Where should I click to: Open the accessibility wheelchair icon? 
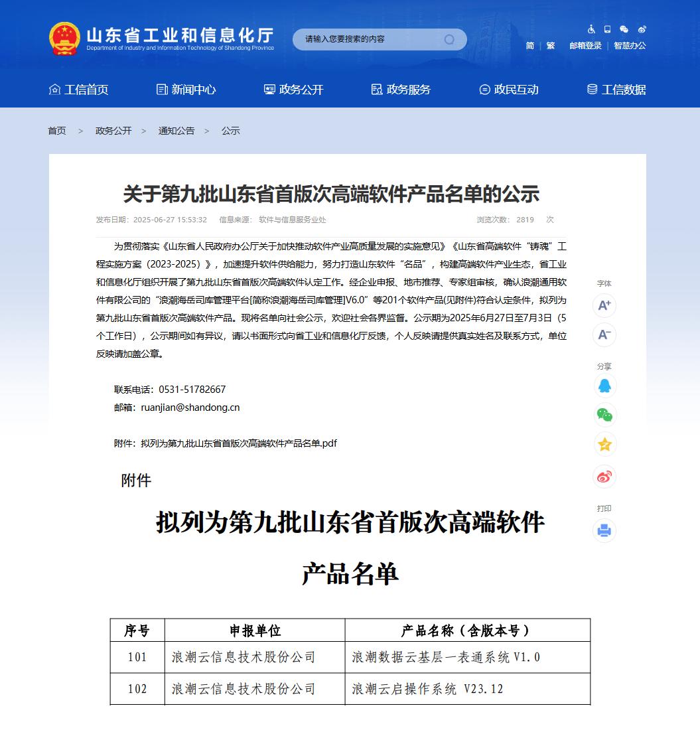(x=591, y=29)
